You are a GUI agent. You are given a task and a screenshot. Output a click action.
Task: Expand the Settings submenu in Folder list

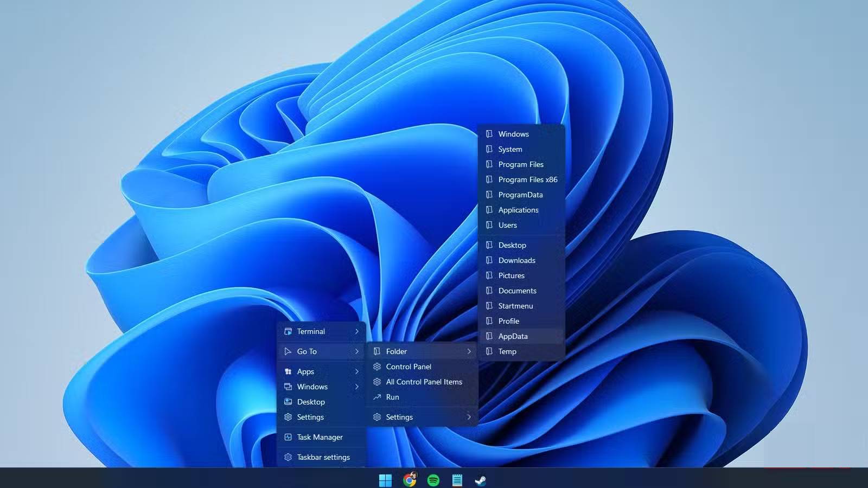click(x=469, y=417)
